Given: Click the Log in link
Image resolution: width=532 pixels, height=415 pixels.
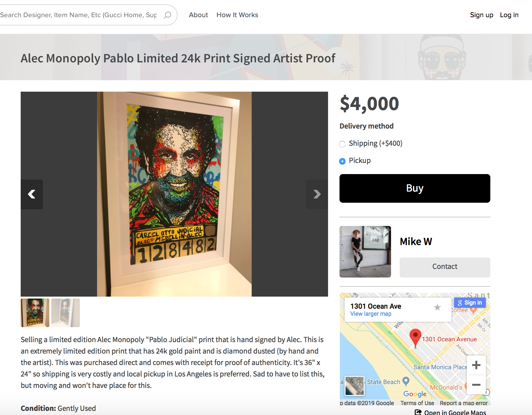Looking at the screenshot, I should [x=509, y=15].
